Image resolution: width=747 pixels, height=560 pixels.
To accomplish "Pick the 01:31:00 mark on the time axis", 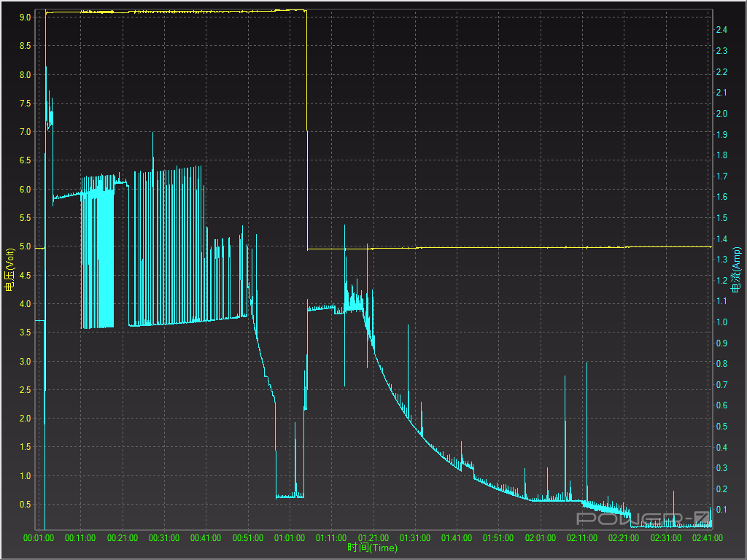I will point(414,538).
